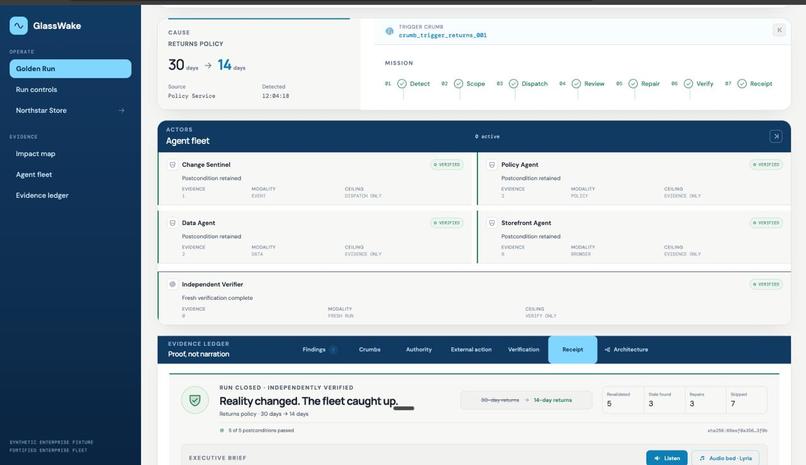Close the Trigger Crumb panel
806x465 pixels.
pos(779,30)
